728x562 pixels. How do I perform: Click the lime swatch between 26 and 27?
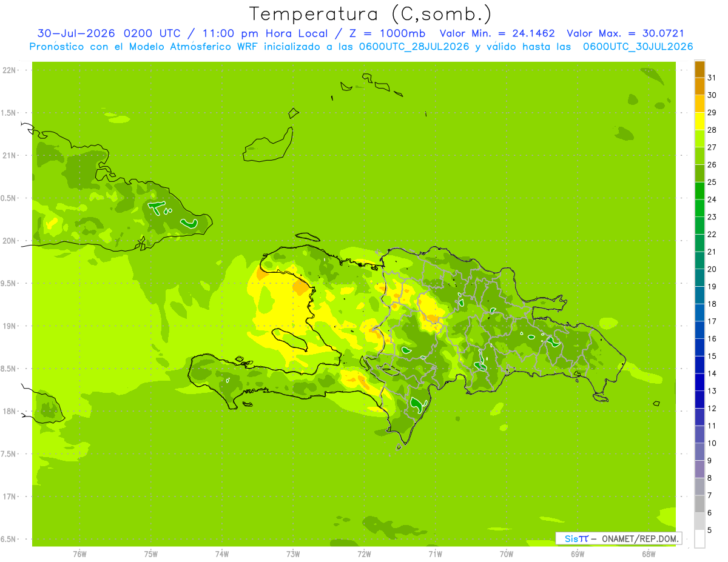699,156
